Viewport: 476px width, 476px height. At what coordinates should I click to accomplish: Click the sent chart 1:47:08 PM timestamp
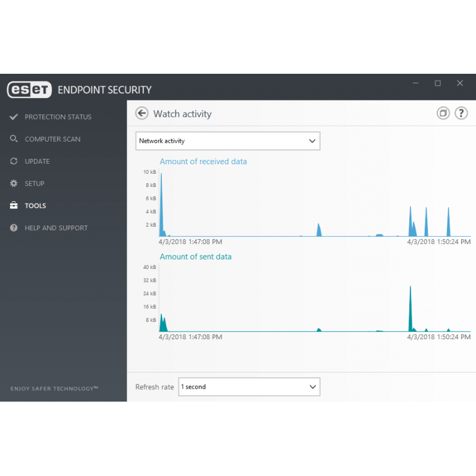click(190, 337)
